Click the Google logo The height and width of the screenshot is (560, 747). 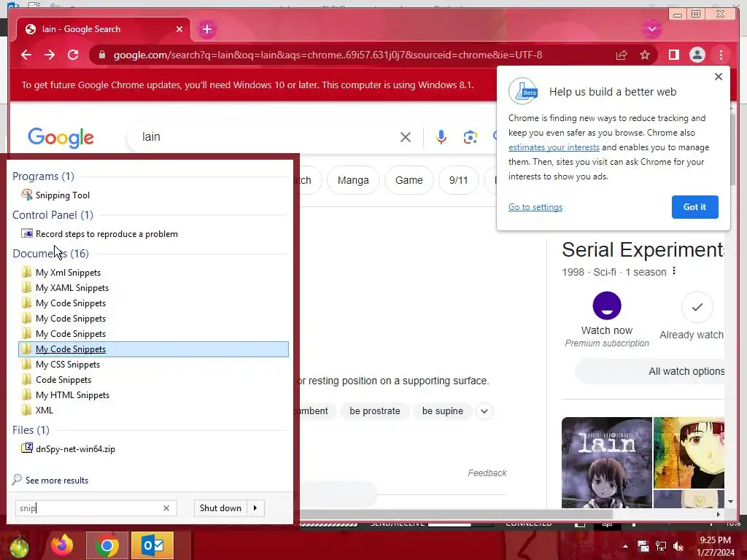coord(61,138)
